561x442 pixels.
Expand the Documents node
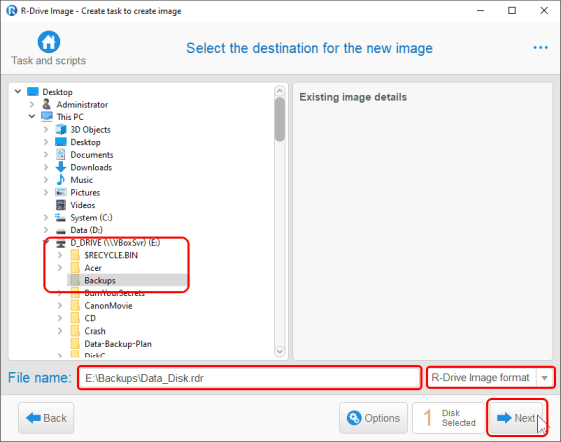click(46, 155)
